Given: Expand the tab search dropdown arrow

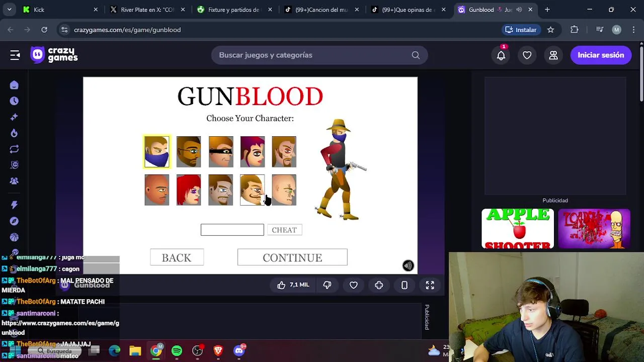Looking at the screenshot, I should pyautogui.click(x=9, y=10).
